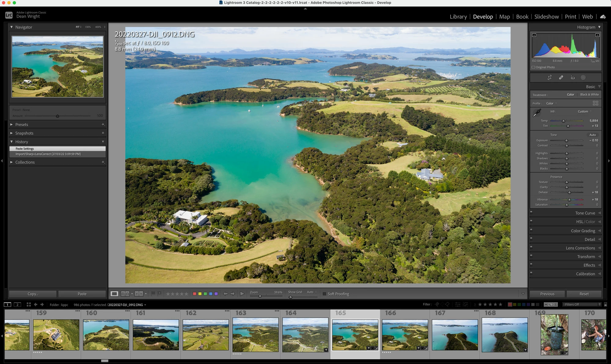Select the Red Eye Correction tool
611x364 pixels.
click(x=573, y=77)
